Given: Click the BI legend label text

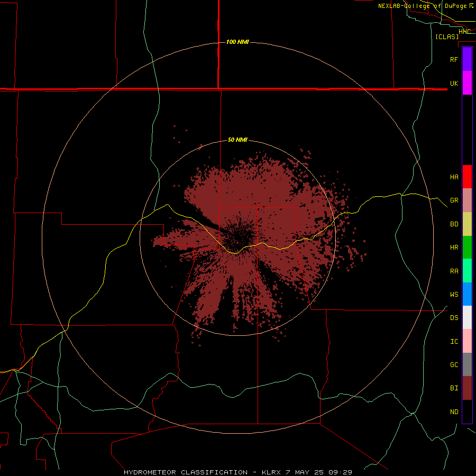Looking at the screenshot, I should [454, 388].
